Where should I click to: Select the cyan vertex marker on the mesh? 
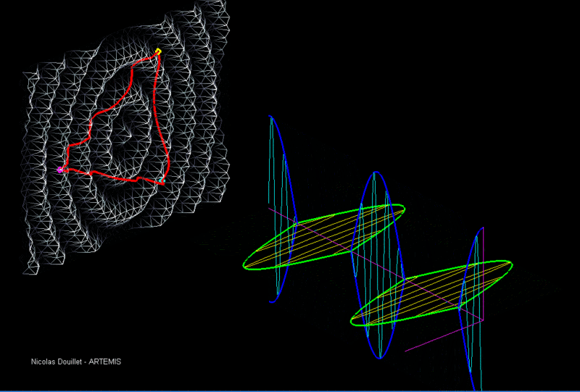[162, 180]
